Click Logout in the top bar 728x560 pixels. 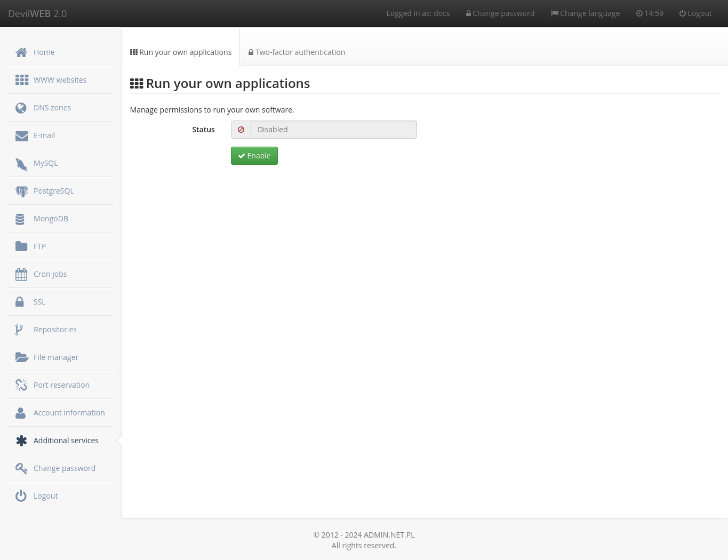tap(695, 13)
